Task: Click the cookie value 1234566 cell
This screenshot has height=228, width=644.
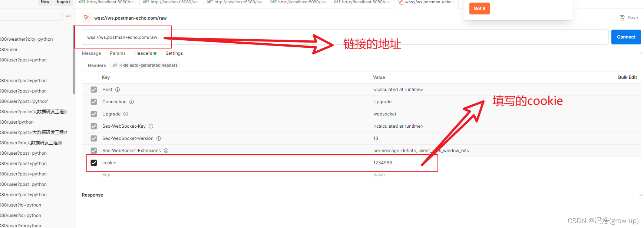Action: (x=505, y=163)
